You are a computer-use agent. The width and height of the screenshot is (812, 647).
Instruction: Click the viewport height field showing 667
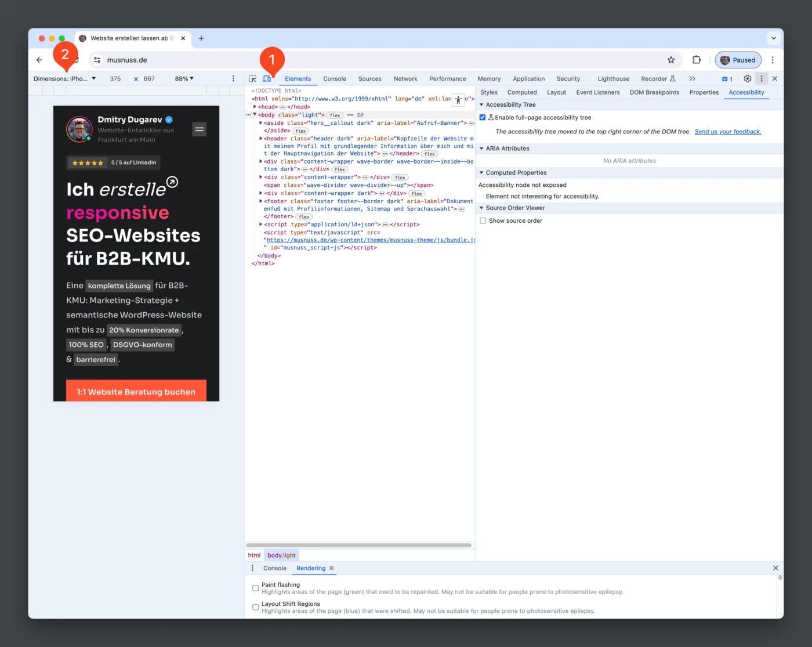149,79
